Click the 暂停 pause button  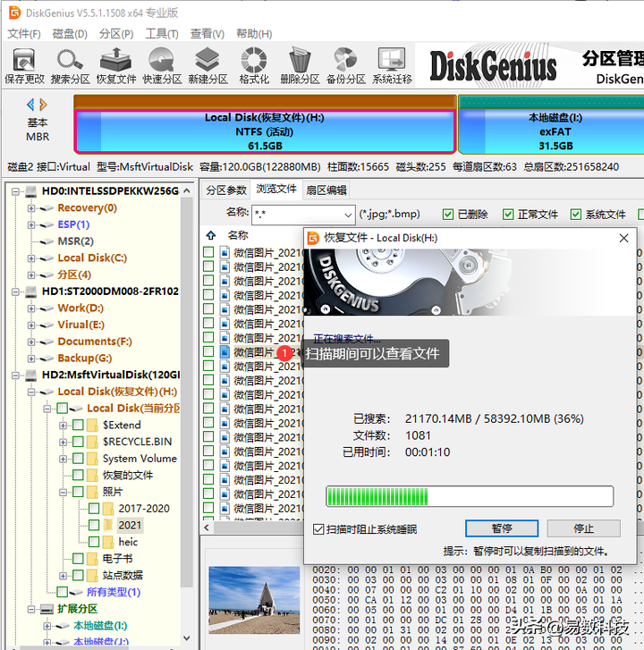pos(502,528)
